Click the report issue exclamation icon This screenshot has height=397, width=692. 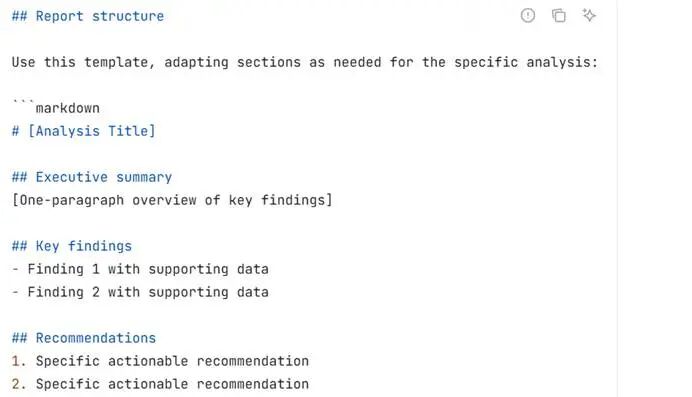coord(527,15)
